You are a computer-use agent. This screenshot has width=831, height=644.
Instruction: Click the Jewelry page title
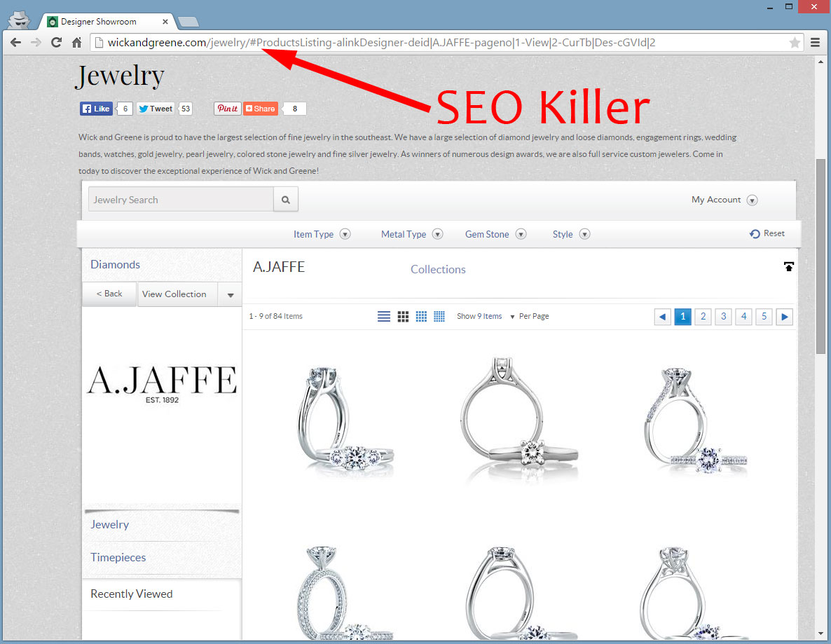pos(121,76)
